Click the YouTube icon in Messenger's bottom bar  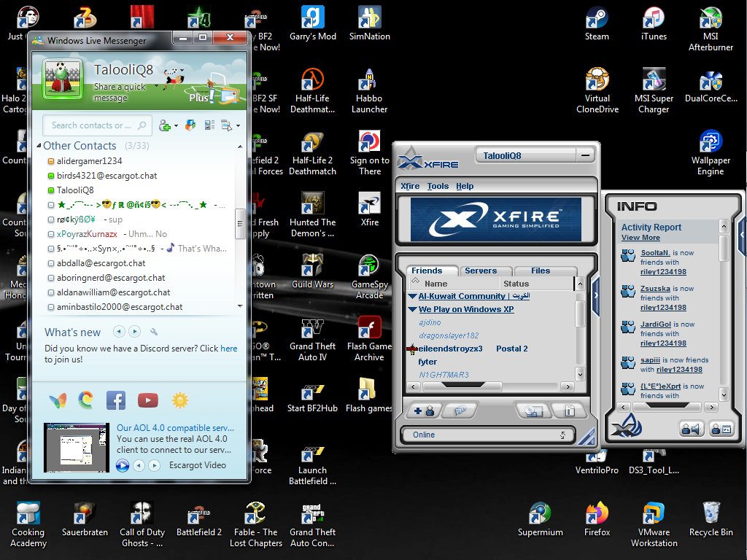(148, 400)
